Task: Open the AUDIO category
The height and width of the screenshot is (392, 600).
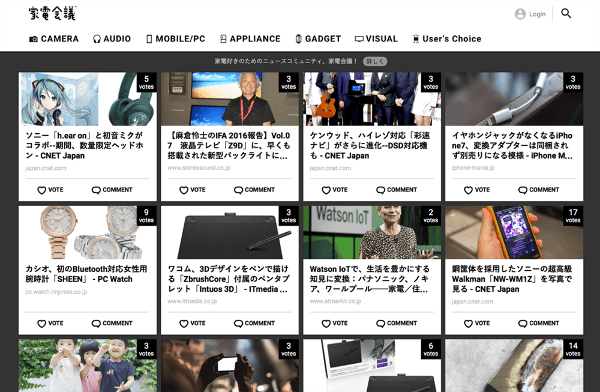Action: click(112, 39)
